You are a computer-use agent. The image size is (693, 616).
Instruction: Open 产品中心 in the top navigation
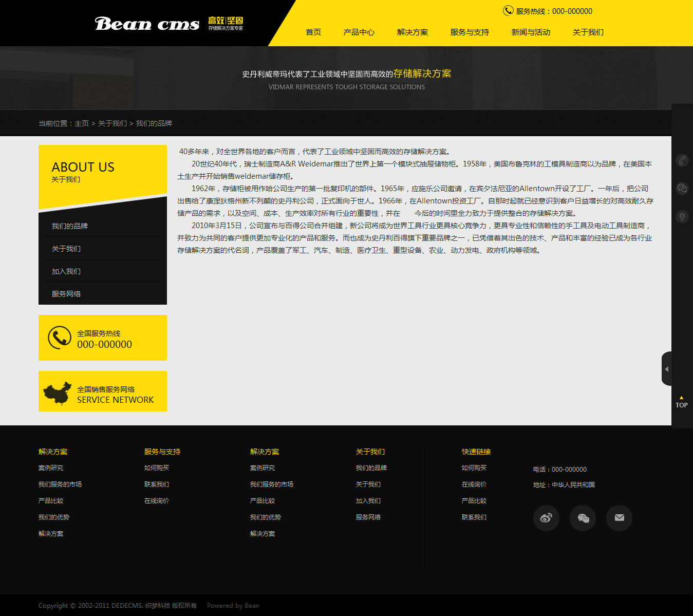coord(359,32)
